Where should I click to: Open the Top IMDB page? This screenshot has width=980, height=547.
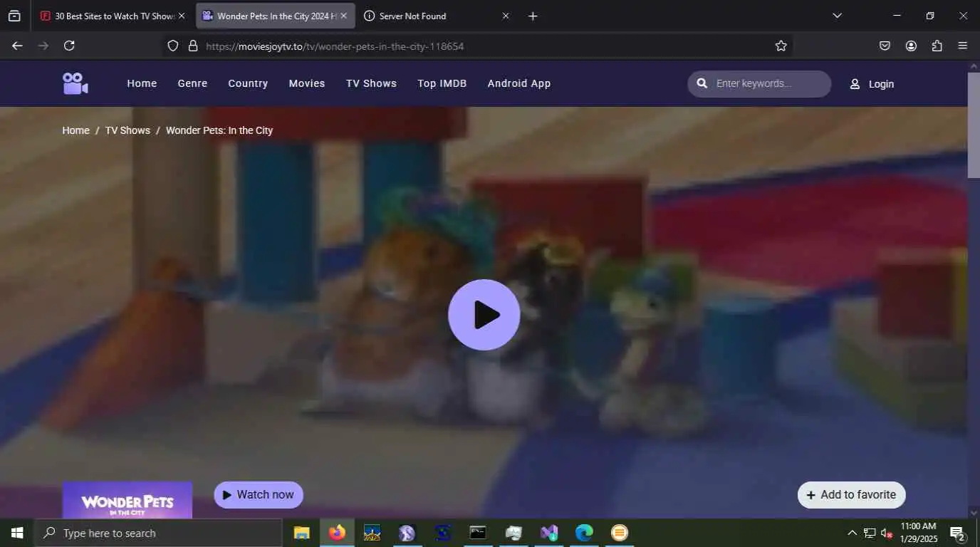pyautogui.click(x=442, y=83)
